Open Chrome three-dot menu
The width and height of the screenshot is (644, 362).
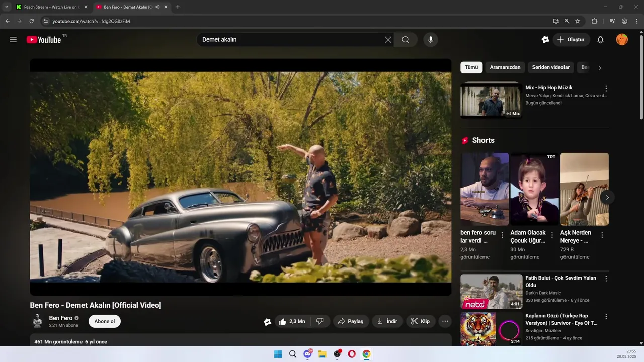point(636,21)
